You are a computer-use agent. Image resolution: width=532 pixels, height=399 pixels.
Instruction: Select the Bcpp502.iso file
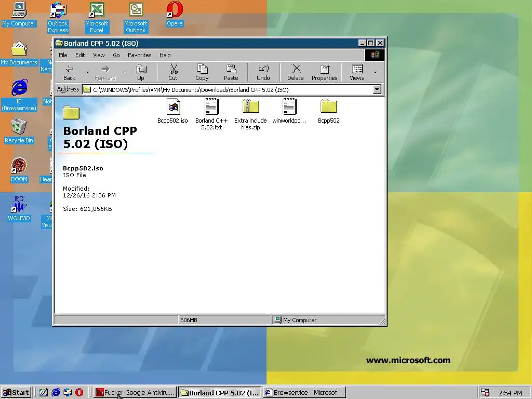coord(172,111)
